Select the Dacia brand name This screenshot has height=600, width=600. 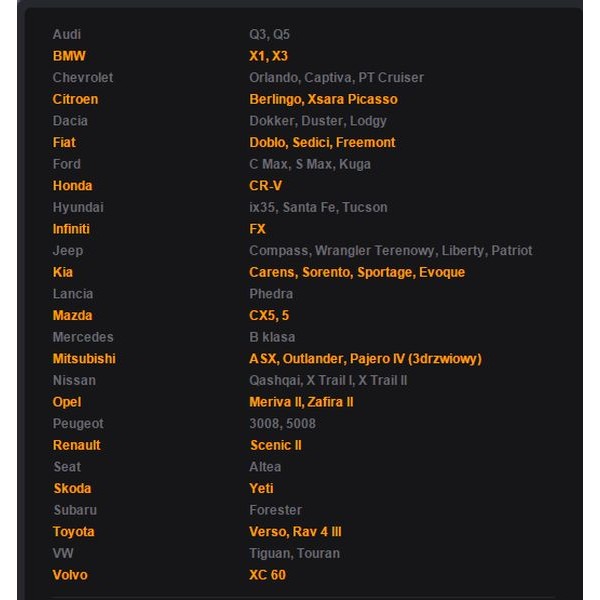pos(70,121)
